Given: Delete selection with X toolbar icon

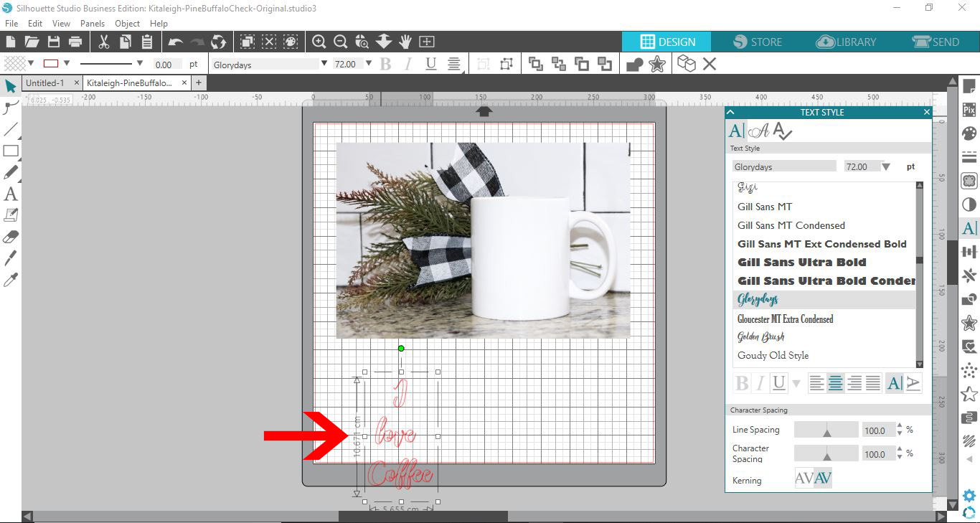Looking at the screenshot, I should [710, 65].
